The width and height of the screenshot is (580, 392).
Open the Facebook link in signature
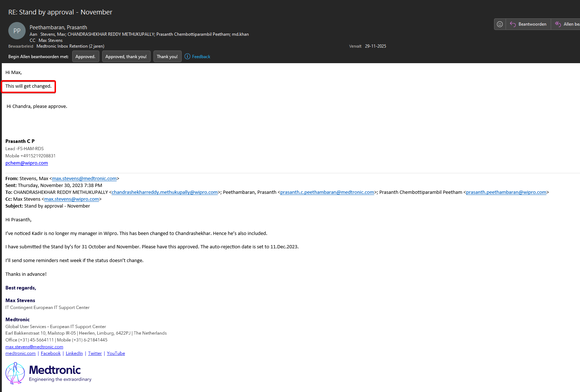[x=51, y=353]
